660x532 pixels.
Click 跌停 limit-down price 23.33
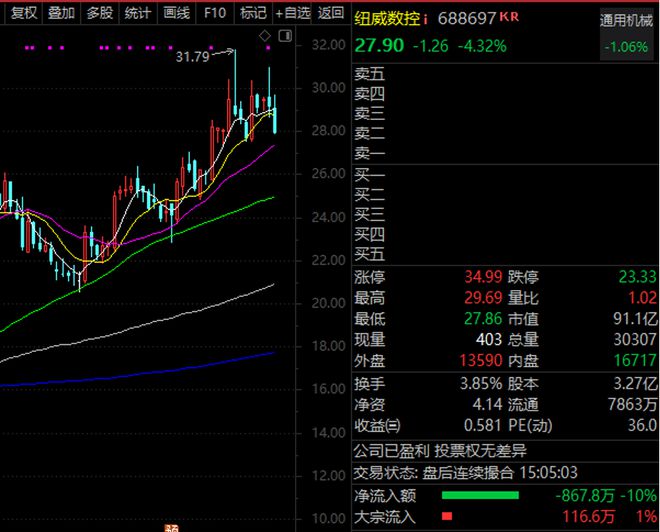tap(637, 277)
